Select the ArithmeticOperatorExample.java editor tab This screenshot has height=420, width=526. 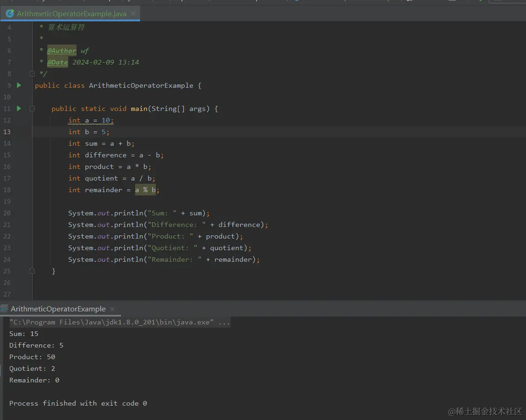[70, 14]
